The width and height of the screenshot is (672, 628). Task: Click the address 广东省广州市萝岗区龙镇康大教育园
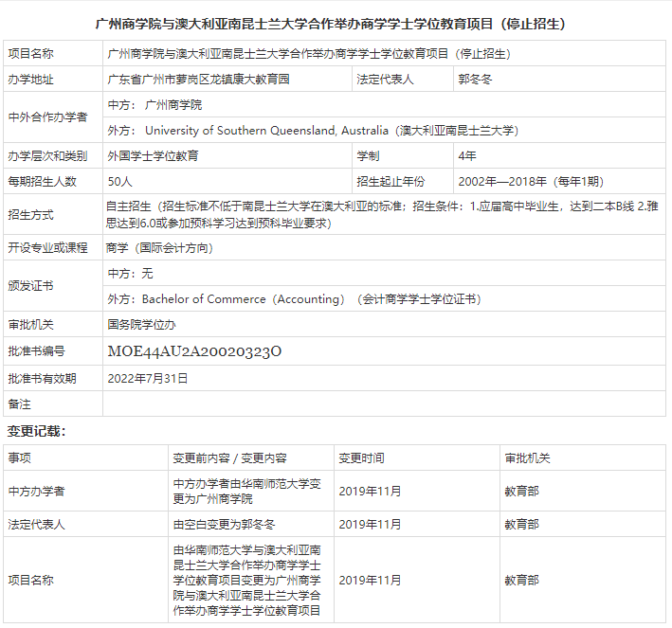click(198, 80)
